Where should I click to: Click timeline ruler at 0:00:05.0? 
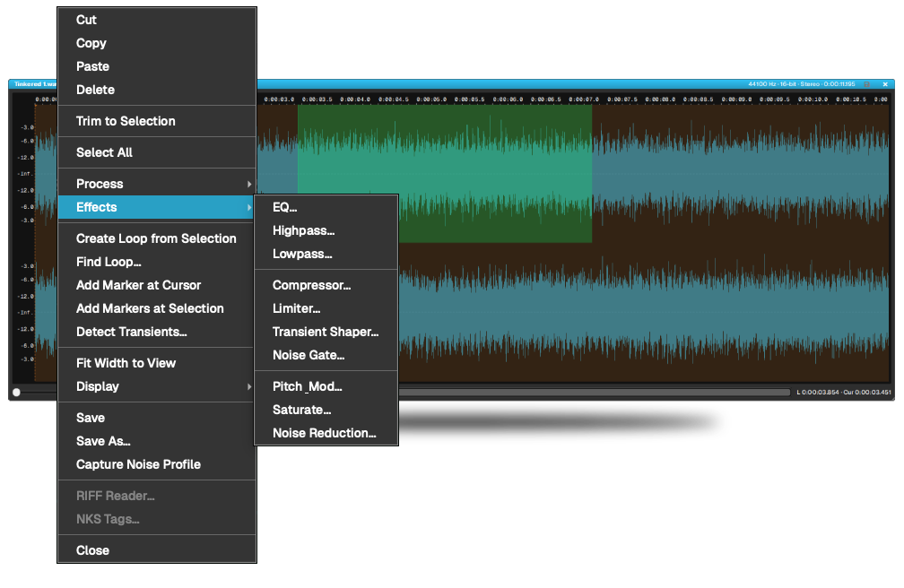click(x=431, y=99)
